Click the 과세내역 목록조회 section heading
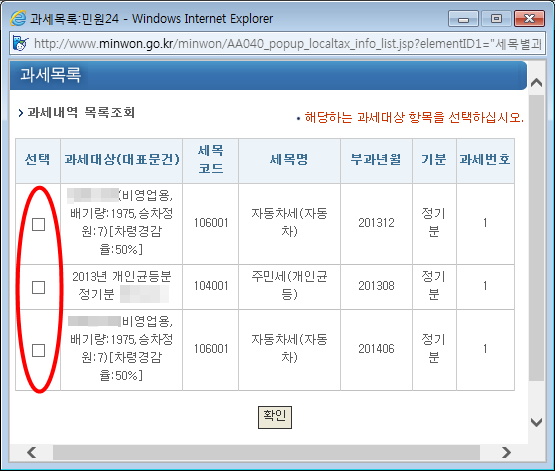The height and width of the screenshot is (471, 555). (81, 113)
